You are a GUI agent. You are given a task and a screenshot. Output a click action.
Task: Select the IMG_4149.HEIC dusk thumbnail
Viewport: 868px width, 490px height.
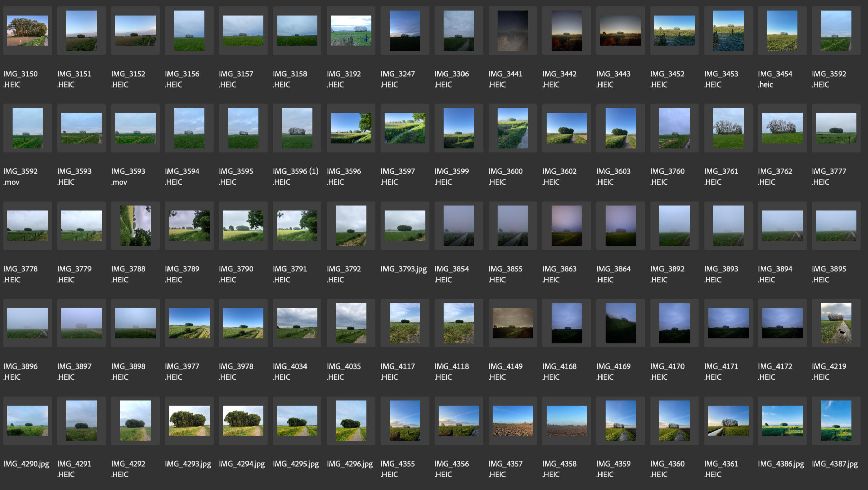513,323
